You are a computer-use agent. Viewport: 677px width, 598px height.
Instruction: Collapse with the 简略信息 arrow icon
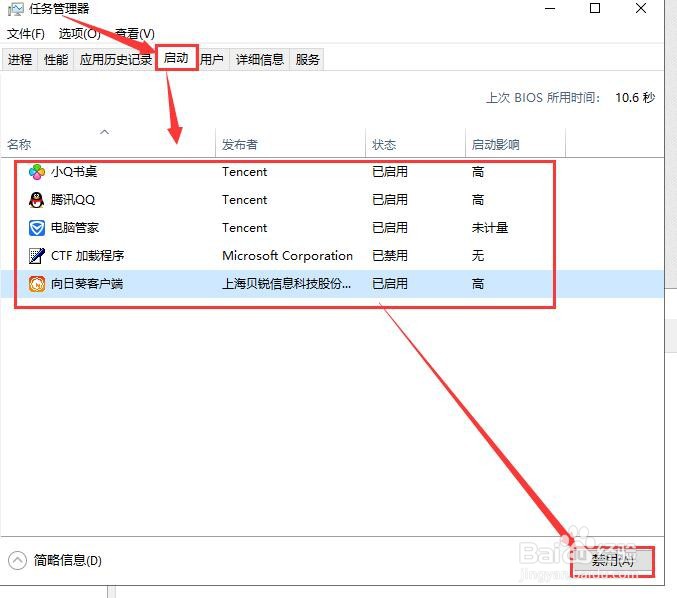point(17,560)
